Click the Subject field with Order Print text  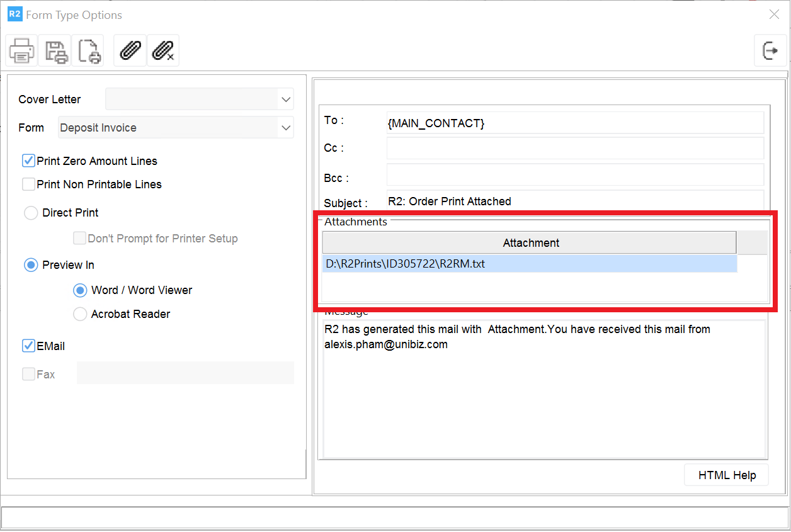click(x=574, y=201)
